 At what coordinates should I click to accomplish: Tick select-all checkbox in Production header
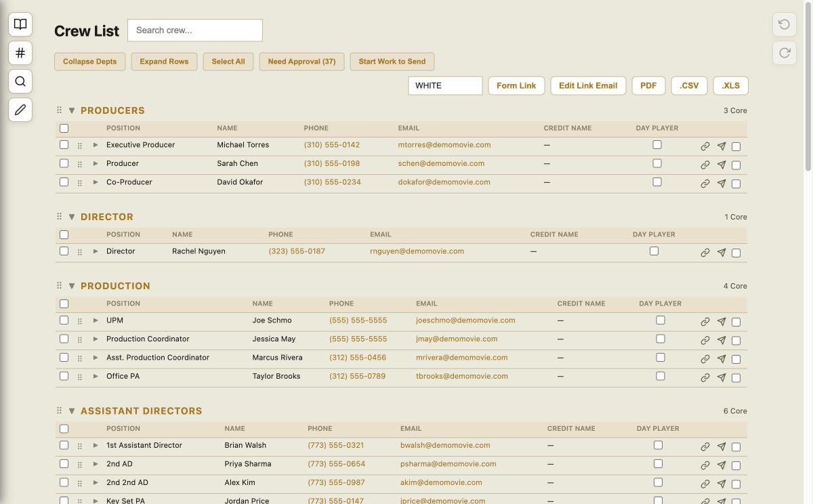click(64, 303)
